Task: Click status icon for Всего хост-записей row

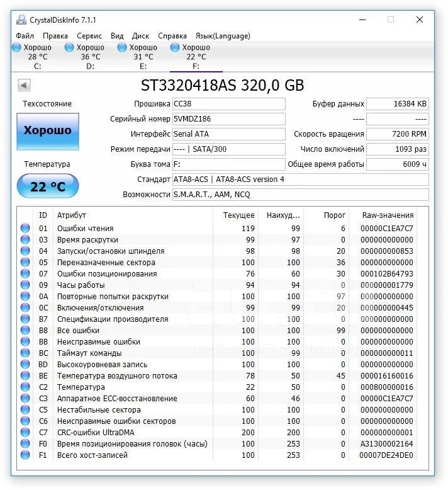Action: pyautogui.click(x=25, y=455)
